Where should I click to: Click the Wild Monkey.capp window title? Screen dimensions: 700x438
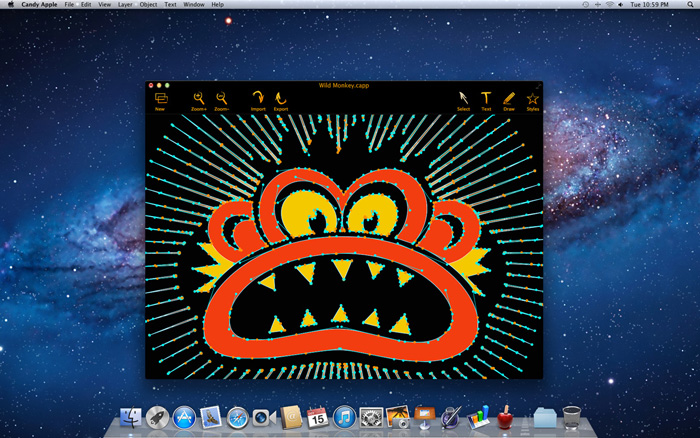point(344,85)
